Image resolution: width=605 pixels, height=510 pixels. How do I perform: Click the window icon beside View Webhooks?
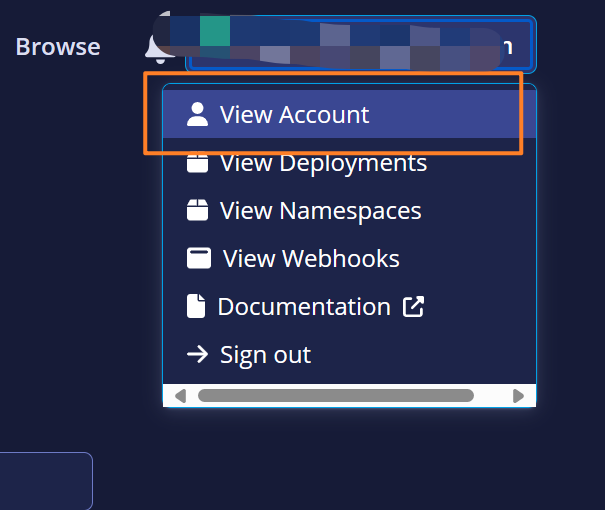pyautogui.click(x=199, y=259)
